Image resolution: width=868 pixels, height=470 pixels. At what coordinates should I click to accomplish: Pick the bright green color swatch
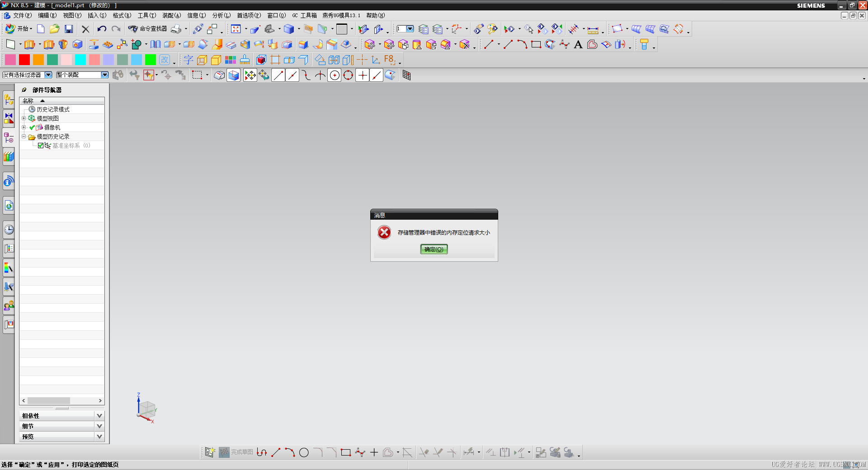pos(151,60)
